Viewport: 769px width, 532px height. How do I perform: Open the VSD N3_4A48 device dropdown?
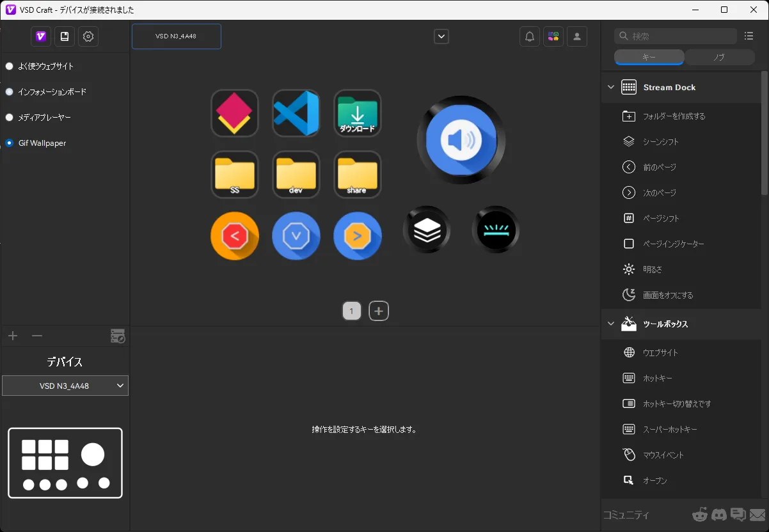(65, 386)
